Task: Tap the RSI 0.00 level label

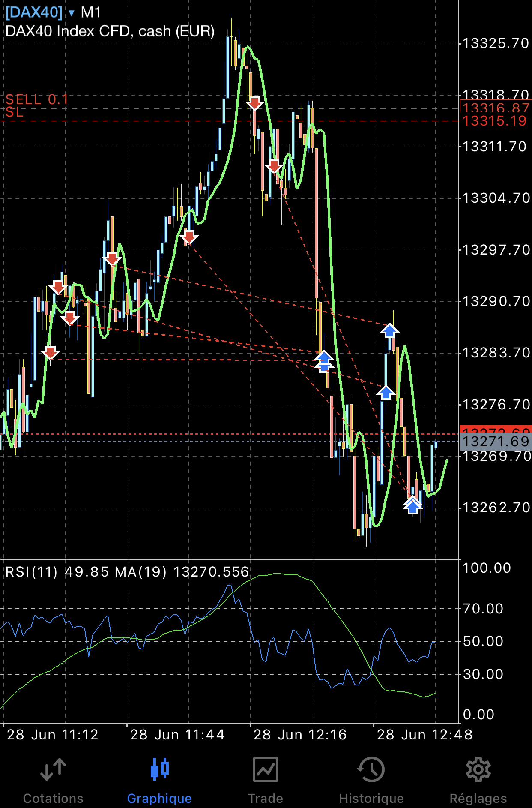Action: click(479, 715)
